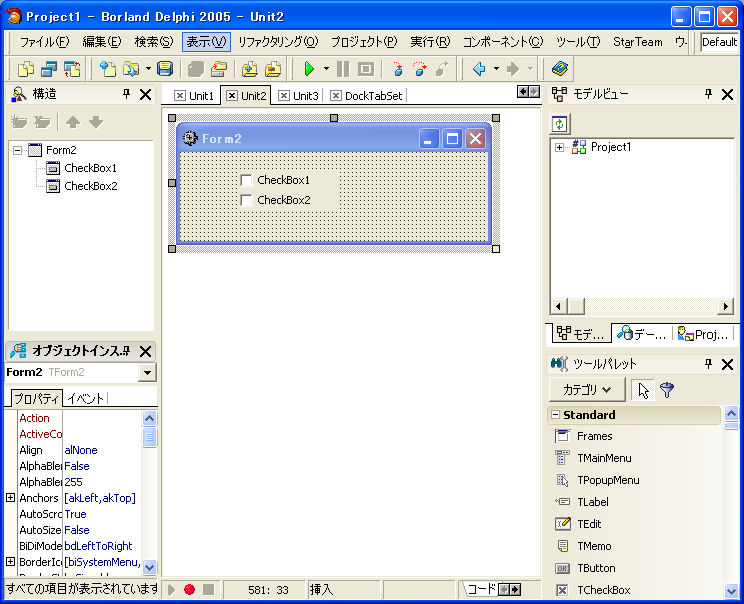Toggle CheckBox1 on Form2
Screen dimensions: 744x604
246,180
